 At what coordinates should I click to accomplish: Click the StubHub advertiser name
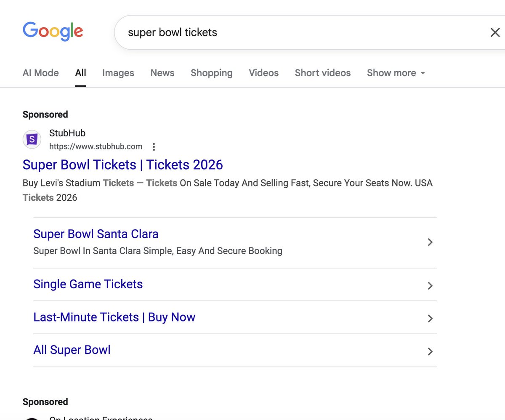[67, 133]
